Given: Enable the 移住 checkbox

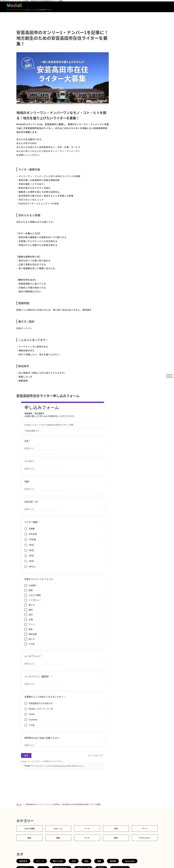Looking at the screenshot, I should tap(26, 610).
